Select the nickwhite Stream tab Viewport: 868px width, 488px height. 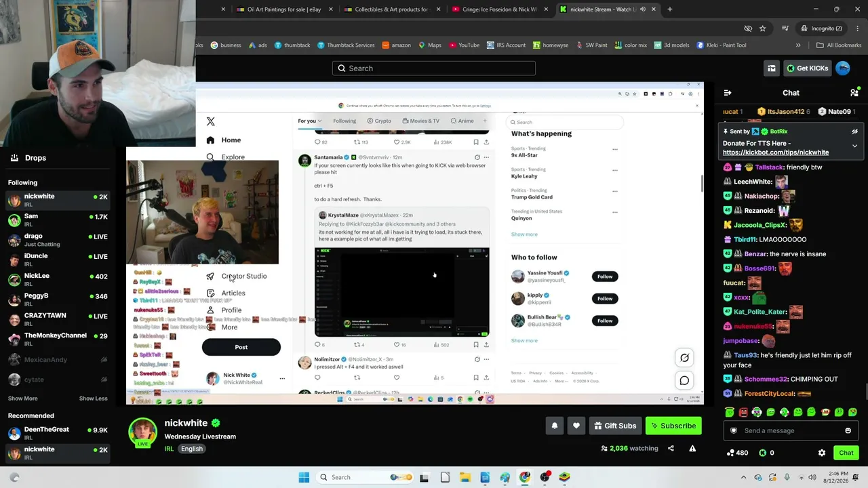[x=608, y=9]
